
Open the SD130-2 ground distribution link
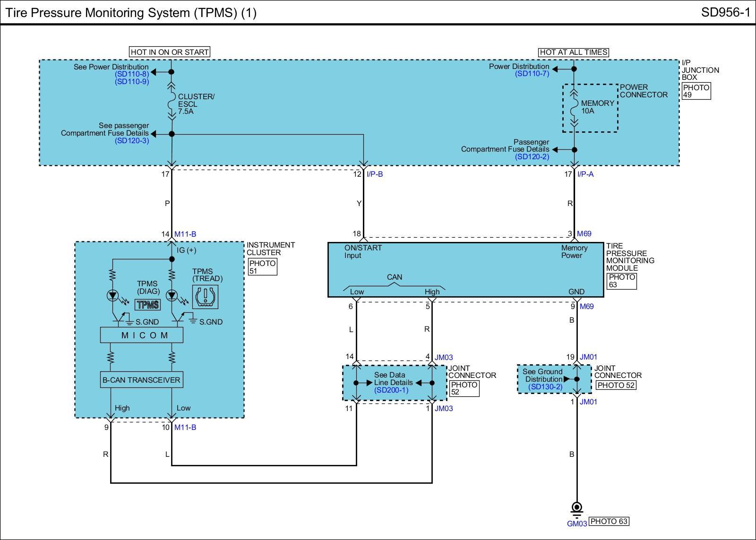(x=545, y=387)
